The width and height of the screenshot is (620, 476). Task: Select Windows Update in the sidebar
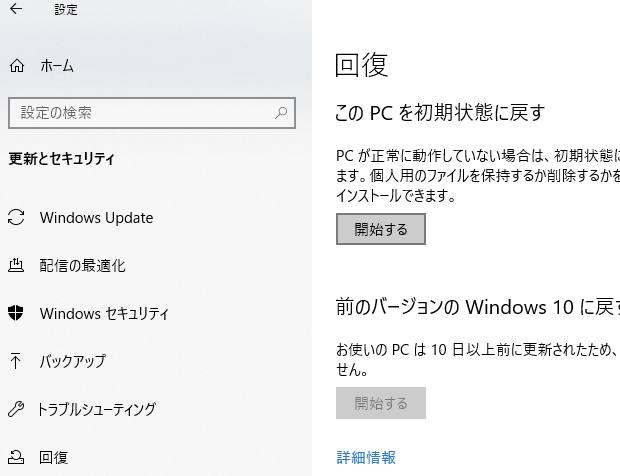pyautogui.click(x=96, y=218)
